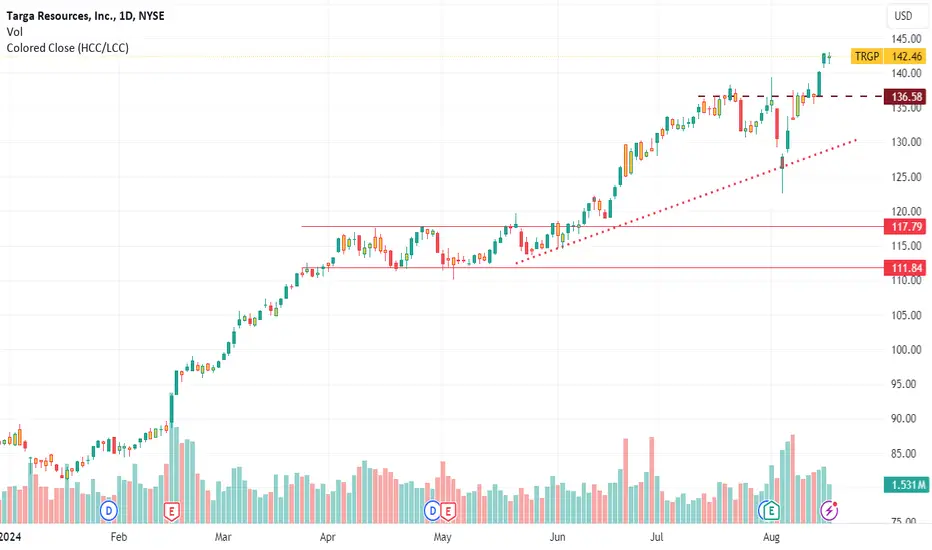Click the tallest red volume bar in August
This screenshot has height=550, width=932.
792,479
